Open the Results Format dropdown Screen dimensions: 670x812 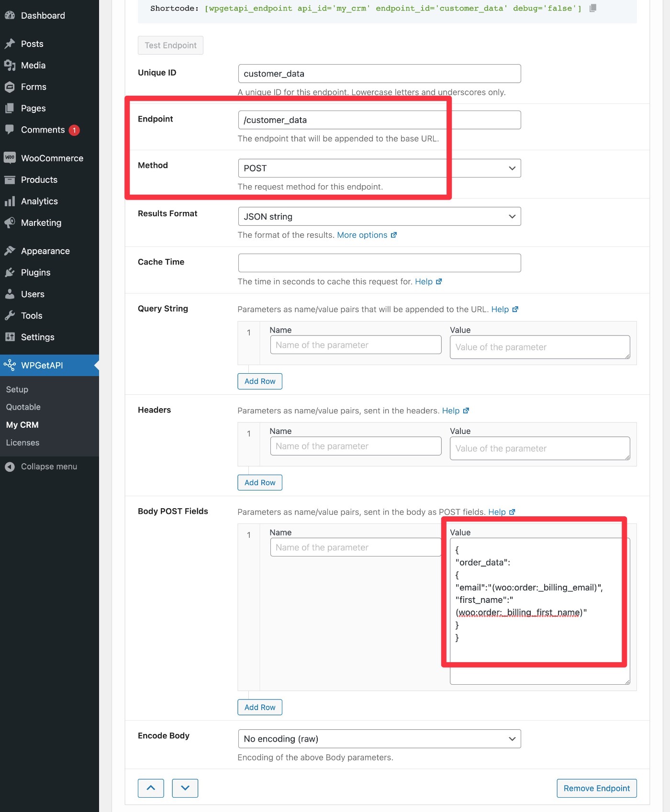380,216
